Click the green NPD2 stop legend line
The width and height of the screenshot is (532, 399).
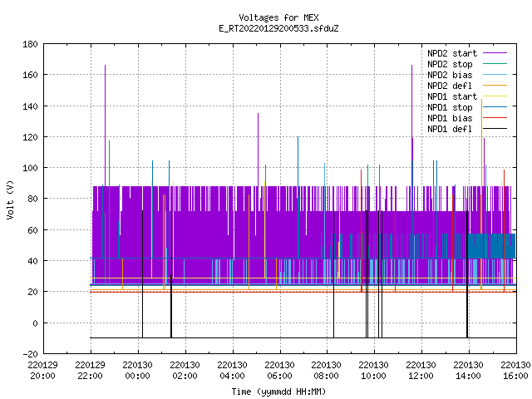495,64
